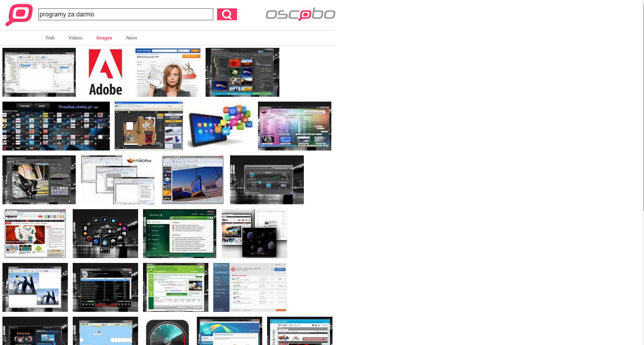The image size is (644, 345).
Task: Click the pink magnifier search button
Action: point(227,14)
